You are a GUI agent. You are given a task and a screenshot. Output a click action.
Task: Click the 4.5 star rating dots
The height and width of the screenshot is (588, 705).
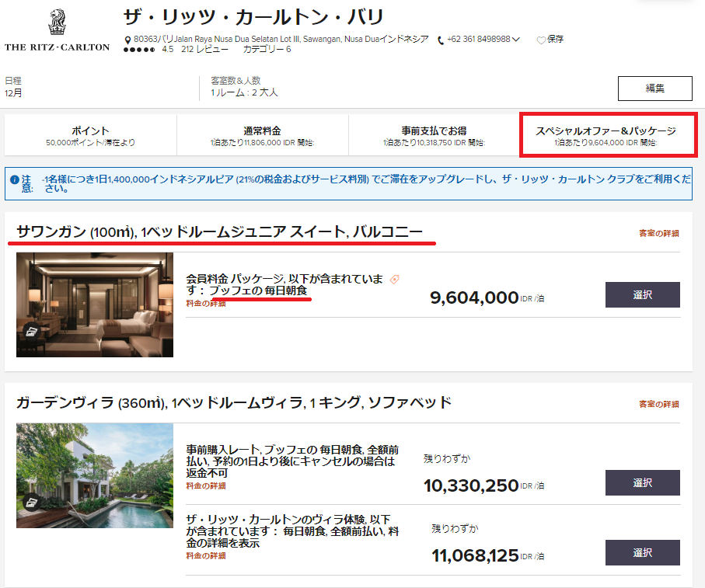pos(139,50)
